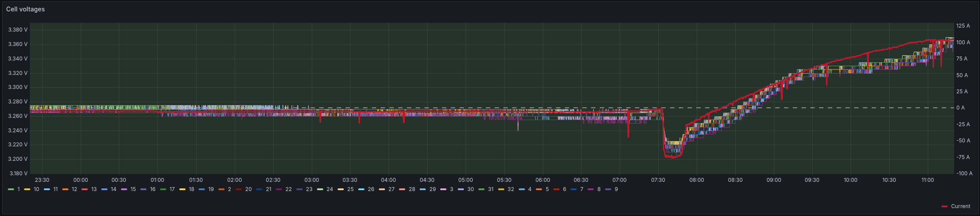Click legend label 29
980x216 pixels.
pyautogui.click(x=432, y=189)
